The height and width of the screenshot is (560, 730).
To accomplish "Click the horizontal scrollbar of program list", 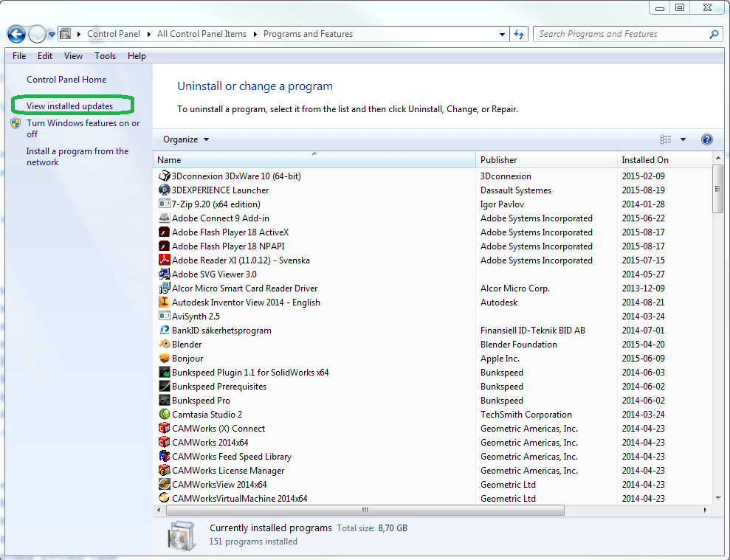I will coord(365,510).
